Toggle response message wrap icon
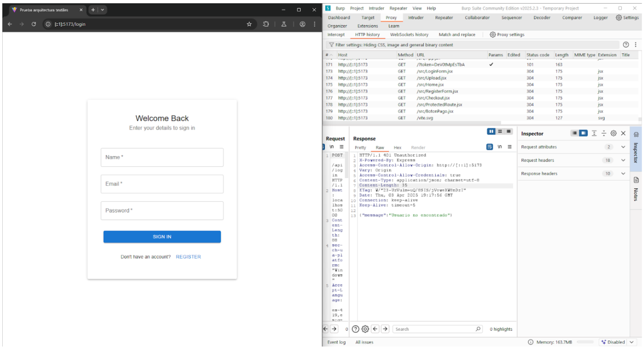The image size is (644, 349). click(x=489, y=147)
